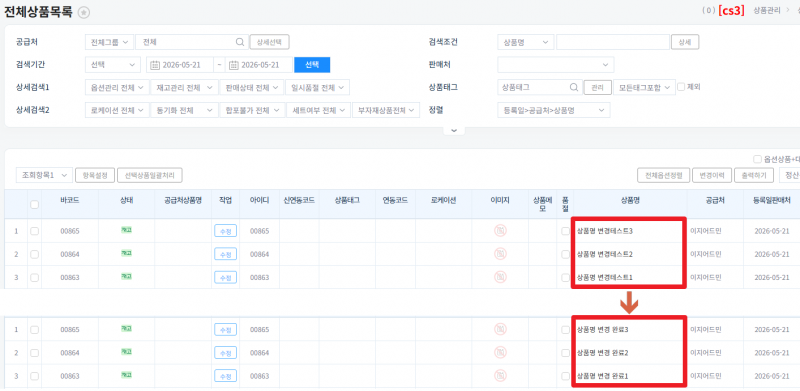Click the no-image icon in 변경테스트1 row
Screen dimensions: 800x391
pos(501,277)
